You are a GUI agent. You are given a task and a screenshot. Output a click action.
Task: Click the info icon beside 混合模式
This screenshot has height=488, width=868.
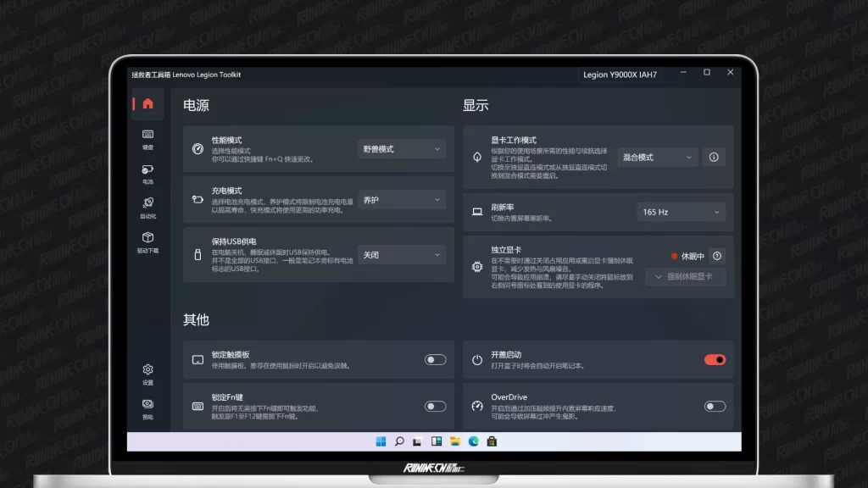pyautogui.click(x=714, y=158)
